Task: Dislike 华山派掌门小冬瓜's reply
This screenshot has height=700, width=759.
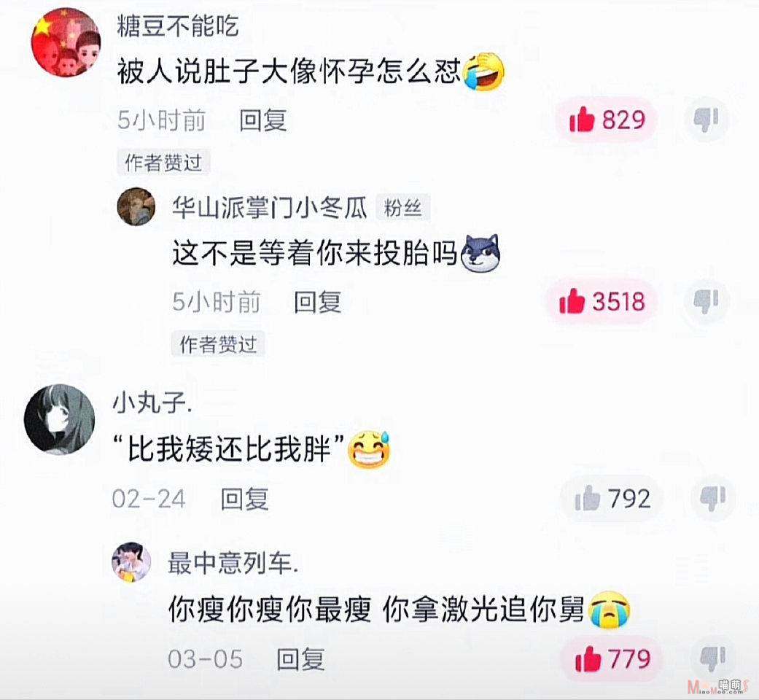Action: [x=707, y=301]
